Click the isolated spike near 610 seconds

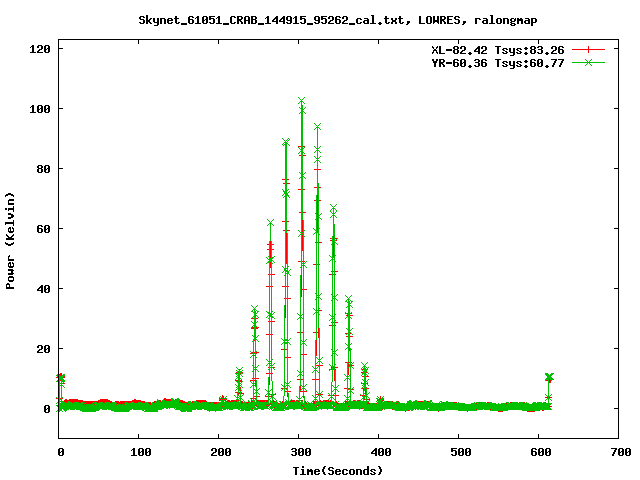coord(549,377)
